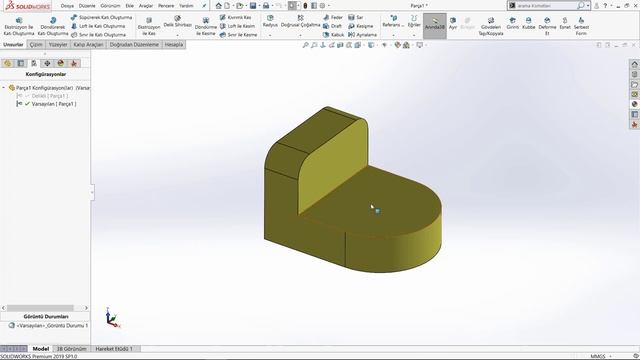Select the Draft tool
Viewport: 640px width, 360px height.
(x=332, y=26)
